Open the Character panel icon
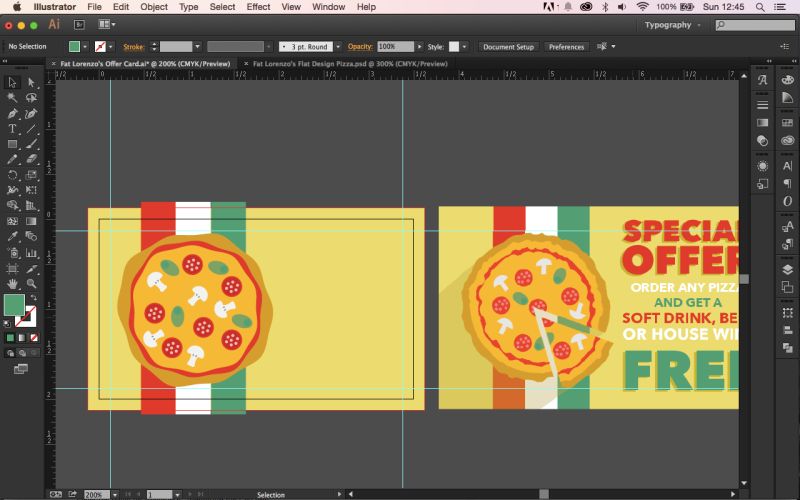 tap(787, 166)
